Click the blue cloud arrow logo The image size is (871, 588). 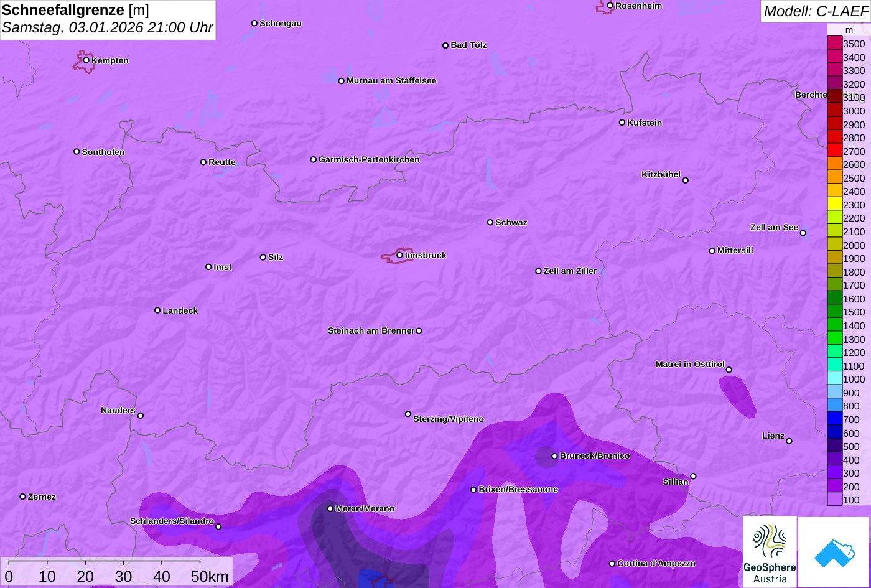(834, 552)
